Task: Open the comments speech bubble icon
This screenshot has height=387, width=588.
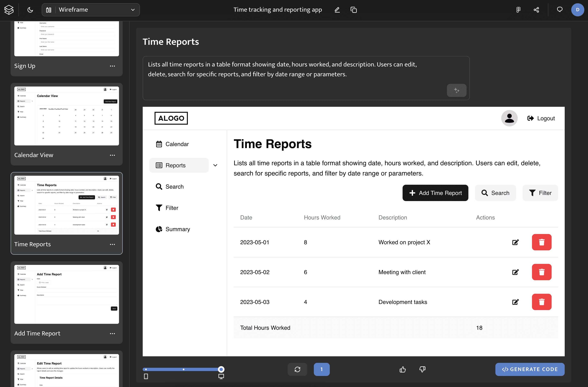Action: click(x=560, y=9)
